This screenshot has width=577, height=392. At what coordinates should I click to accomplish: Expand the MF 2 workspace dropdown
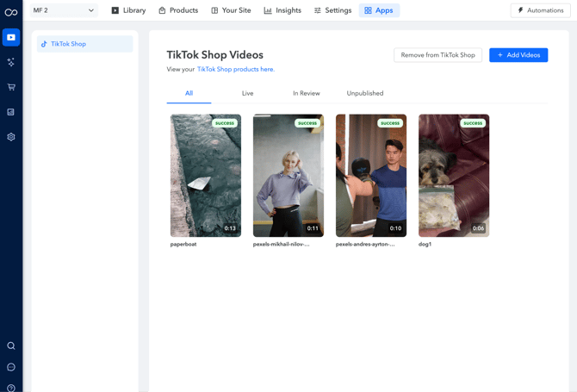pyautogui.click(x=64, y=10)
